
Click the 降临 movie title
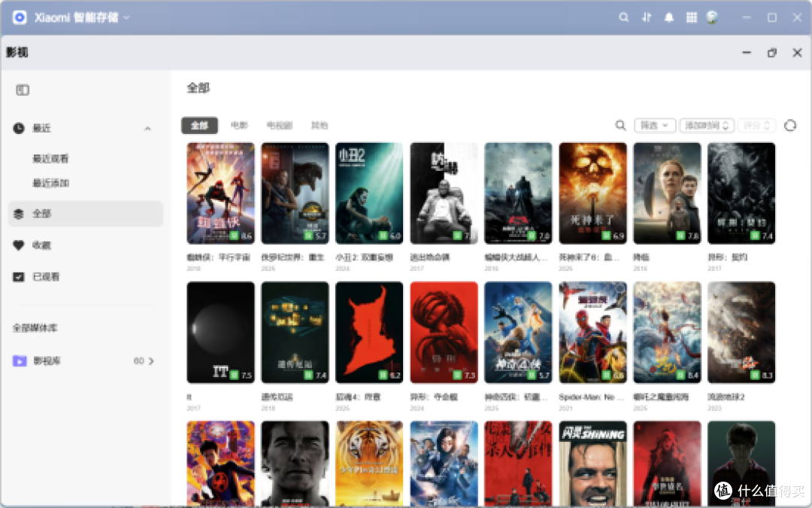click(641, 257)
